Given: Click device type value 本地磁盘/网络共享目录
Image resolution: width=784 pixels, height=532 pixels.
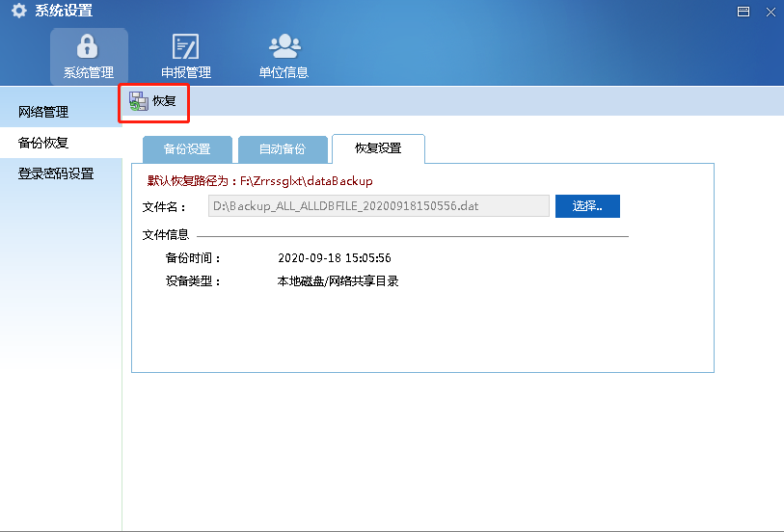Looking at the screenshot, I should click(x=338, y=281).
